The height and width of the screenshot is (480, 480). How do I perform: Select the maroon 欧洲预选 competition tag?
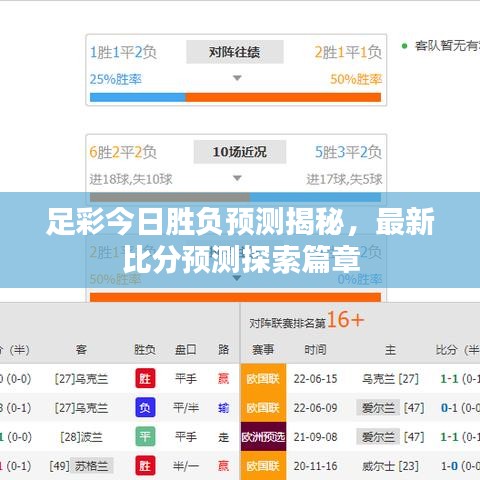click(x=263, y=436)
